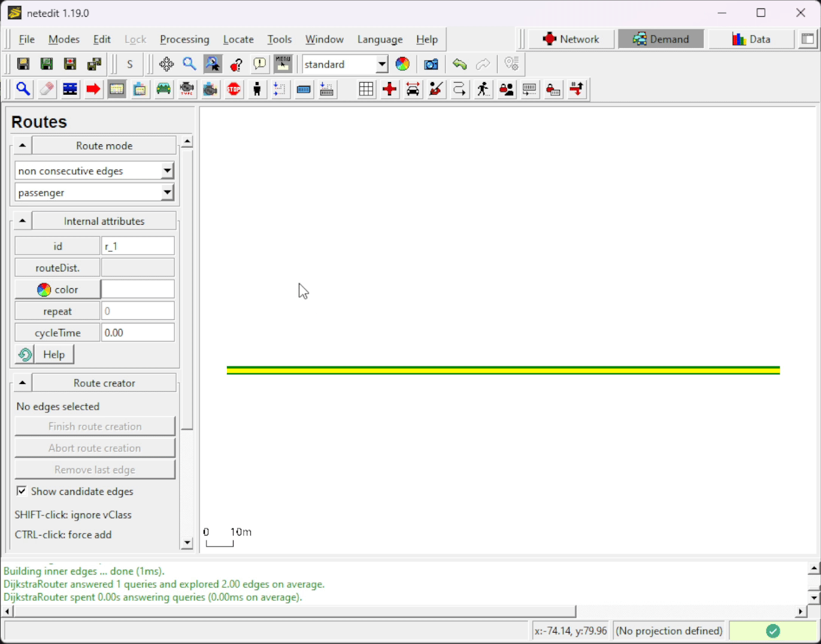
Task: Open person mode (black figure icon)
Action: pyautogui.click(x=257, y=89)
